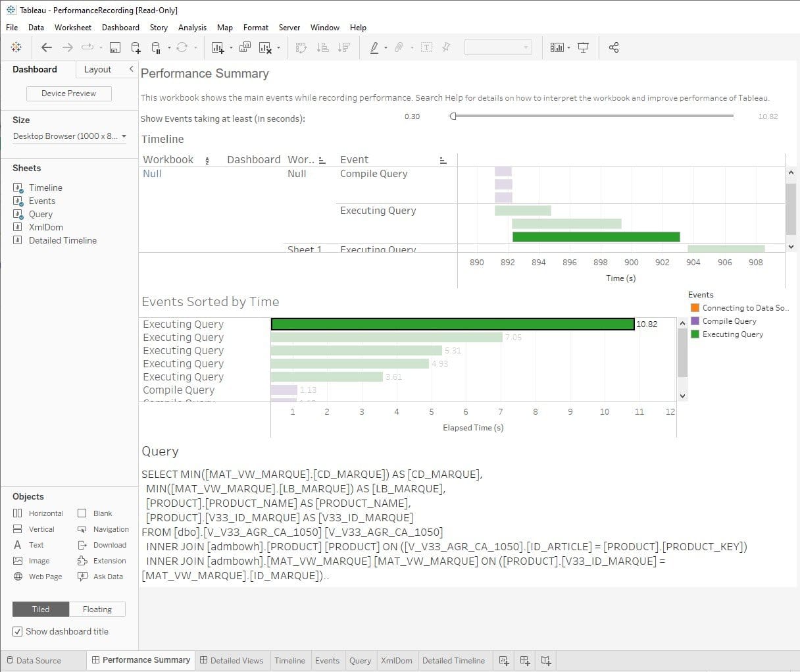Select Tiled layout mode
The image size is (800, 672).
pos(41,609)
